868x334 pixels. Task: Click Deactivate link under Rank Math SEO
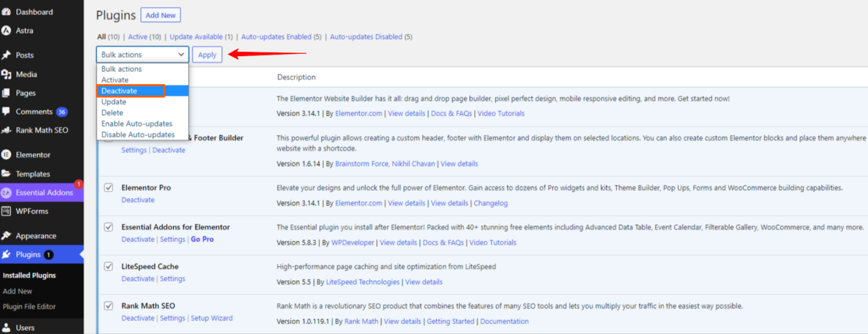(138, 318)
